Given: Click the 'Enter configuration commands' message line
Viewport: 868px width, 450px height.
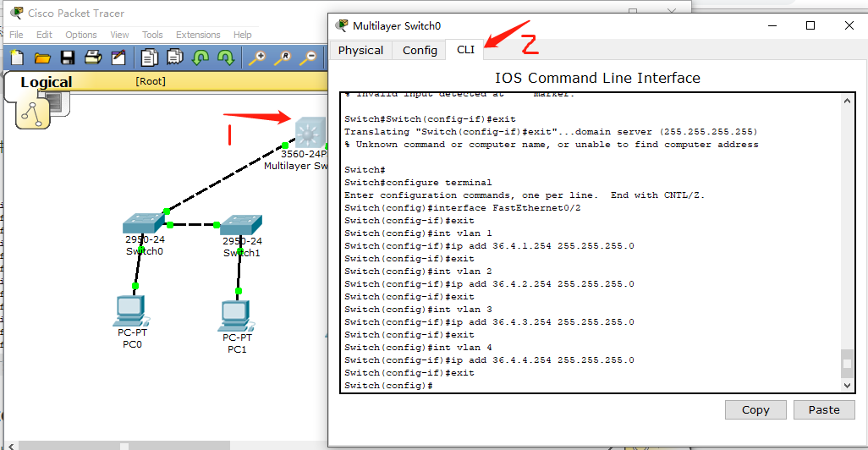Looking at the screenshot, I should click(x=525, y=195).
